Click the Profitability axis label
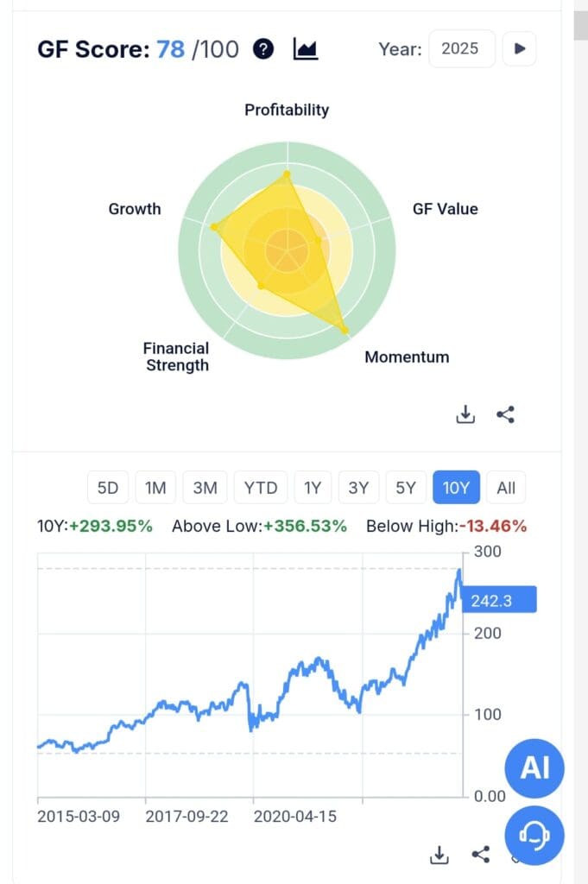Image resolution: width=588 pixels, height=884 pixels. 286,110
